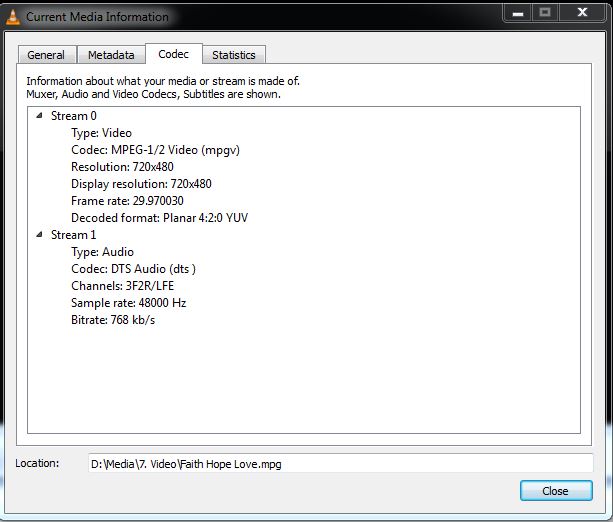Close window using title bar X
Viewport: 613px width, 522px height.
[582, 13]
